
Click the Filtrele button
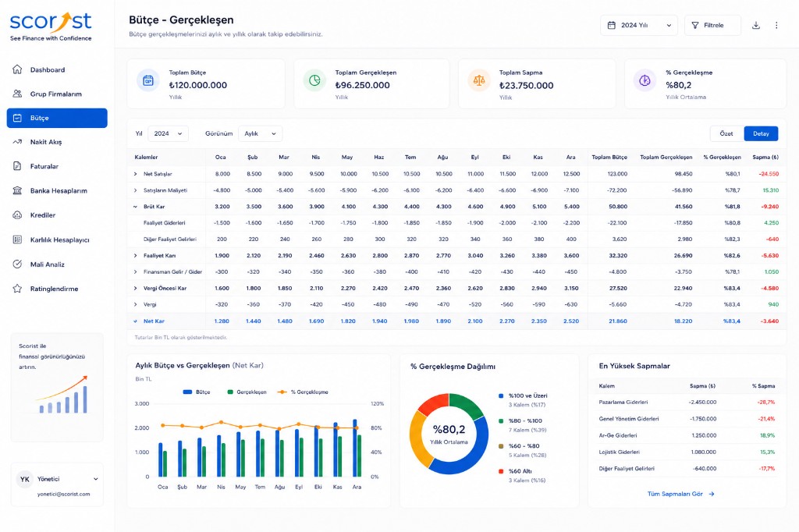click(712, 25)
